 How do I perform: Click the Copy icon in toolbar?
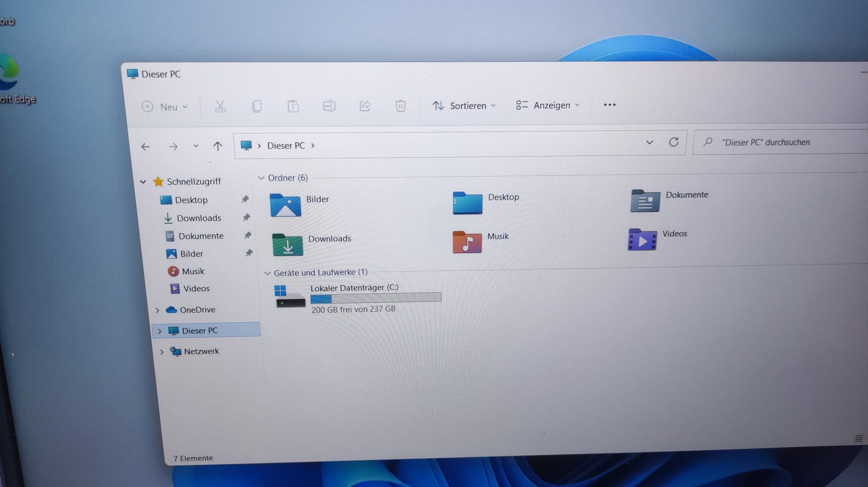point(257,106)
